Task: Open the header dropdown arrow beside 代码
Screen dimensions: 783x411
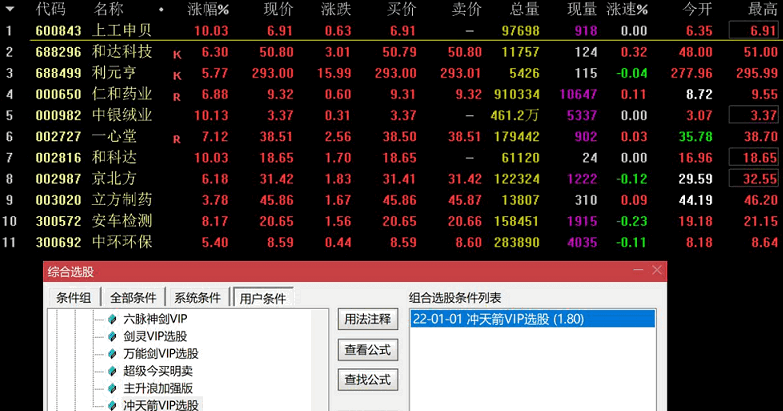Action: tap(9, 9)
